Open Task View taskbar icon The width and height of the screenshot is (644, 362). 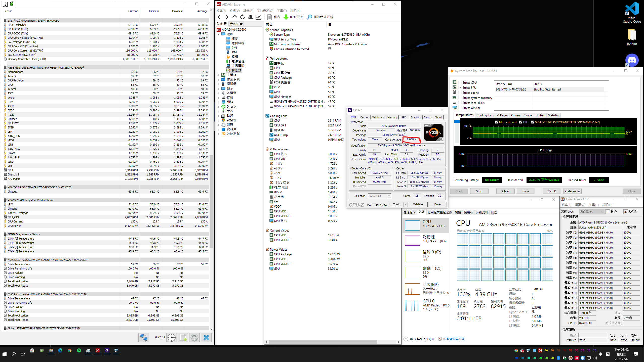point(23,354)
